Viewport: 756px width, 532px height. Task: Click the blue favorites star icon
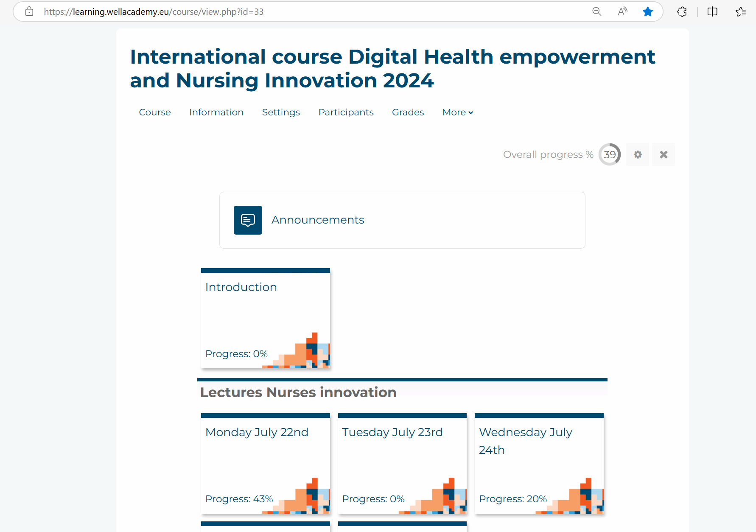[x=647, y=11]
